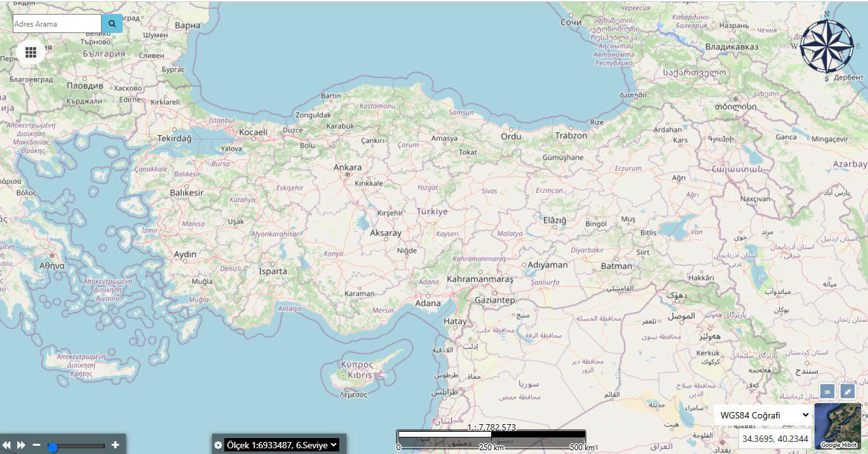Switch basemap to Google Hibrit thumbnail
This screenshot has width=868, height=454.
tap(837, 427)
